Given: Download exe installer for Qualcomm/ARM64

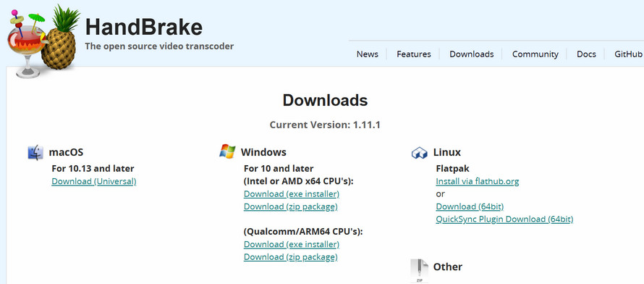Looking at the screenshot, I should coord(292,245).
